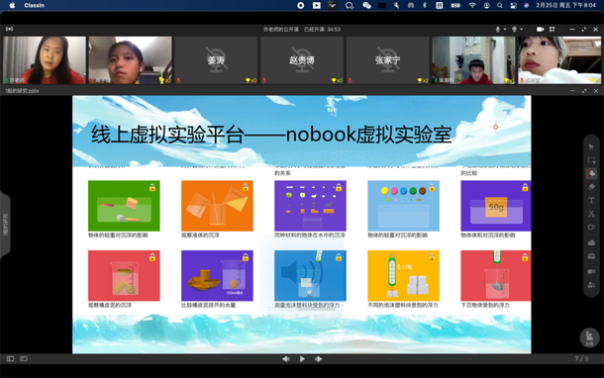Go to the previous slide arrow
604x378 pixels.
[286, 359]
